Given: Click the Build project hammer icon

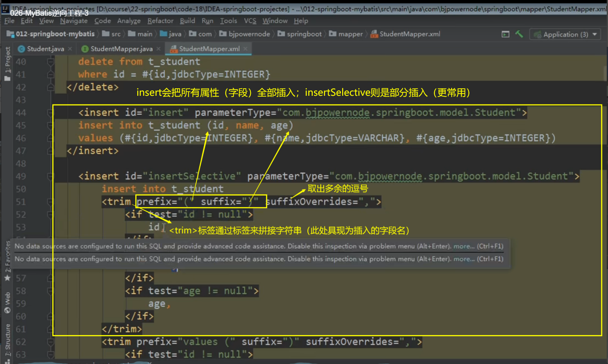Looking at the screenshot, I should (x=519, y=34).
